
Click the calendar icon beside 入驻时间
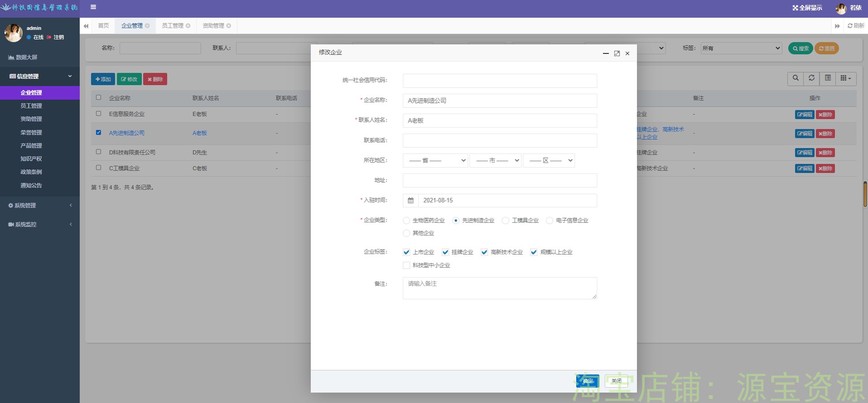410,200
